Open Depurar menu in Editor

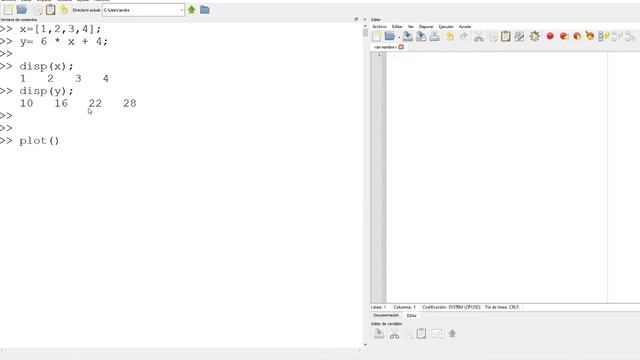pos(426,27)
